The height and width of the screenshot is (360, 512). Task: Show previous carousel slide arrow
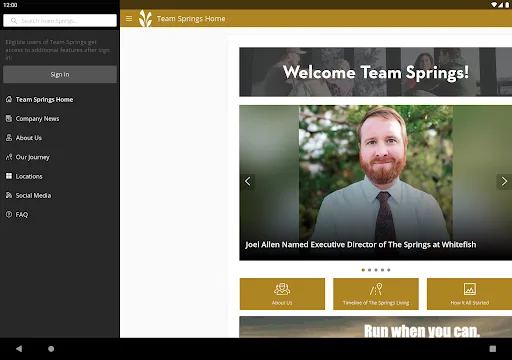click(248, 181)
